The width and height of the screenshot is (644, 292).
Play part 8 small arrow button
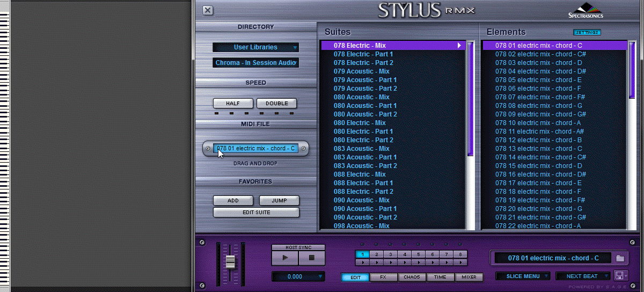460,262
